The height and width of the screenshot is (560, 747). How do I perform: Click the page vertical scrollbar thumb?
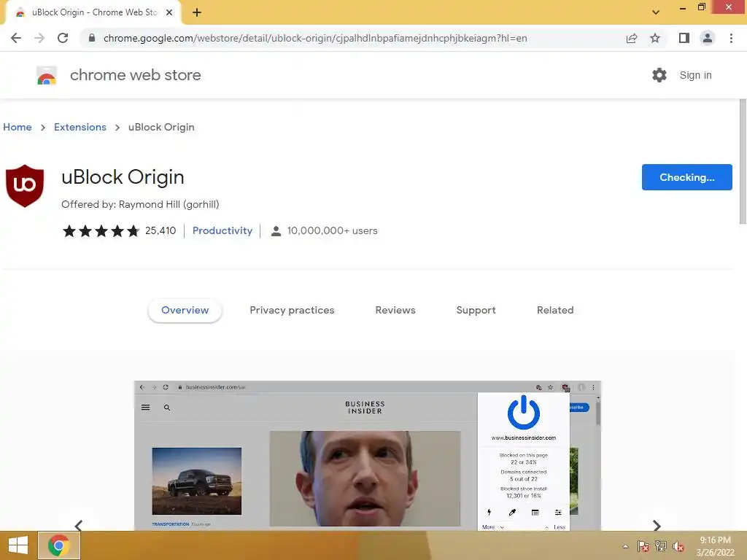pyautogui.click(x=743, y=161)
